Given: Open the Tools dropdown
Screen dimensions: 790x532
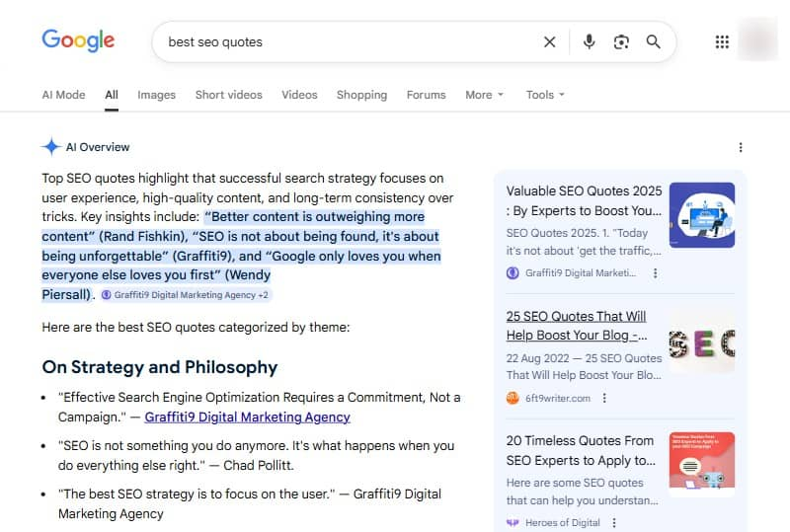Looking at the screenshot, I should 545,95.
